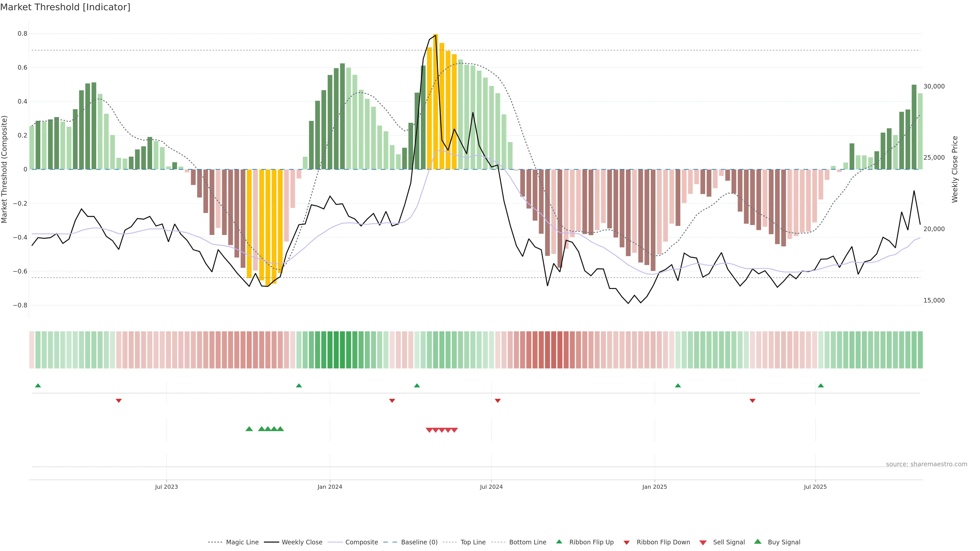Click the Jul 2025 x-axis label
Image resolution: width=980 pixels, height=551 pixels.
(x=815, y=487)
